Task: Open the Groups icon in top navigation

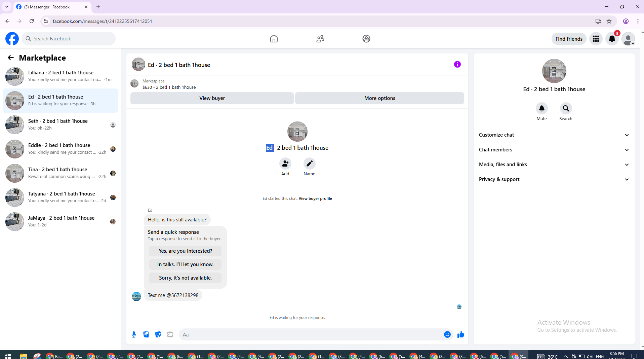Action: pyautogui.click(x=366, y=39)
